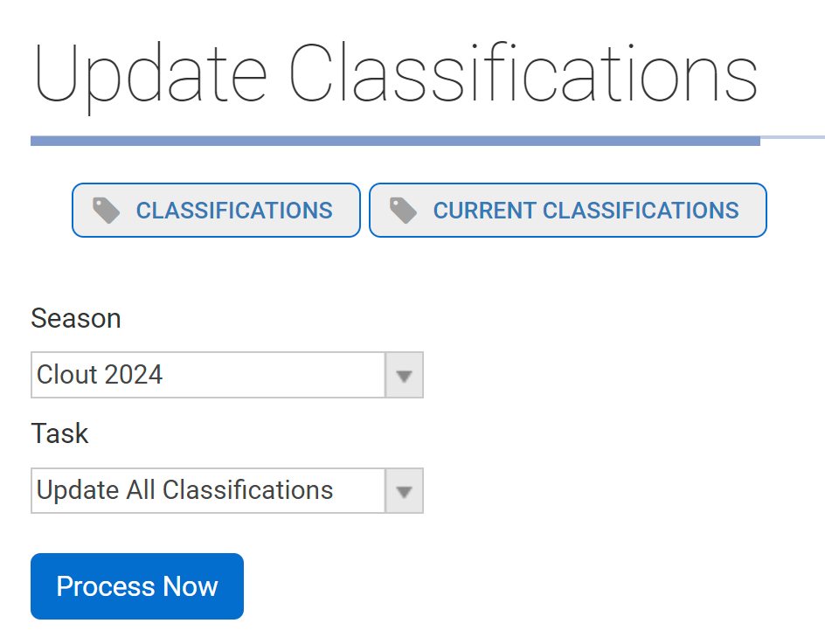The width and height of the screenshot is (825, 644).
Task: Expand the Task dropdown arrow
Action: (404, 491)
